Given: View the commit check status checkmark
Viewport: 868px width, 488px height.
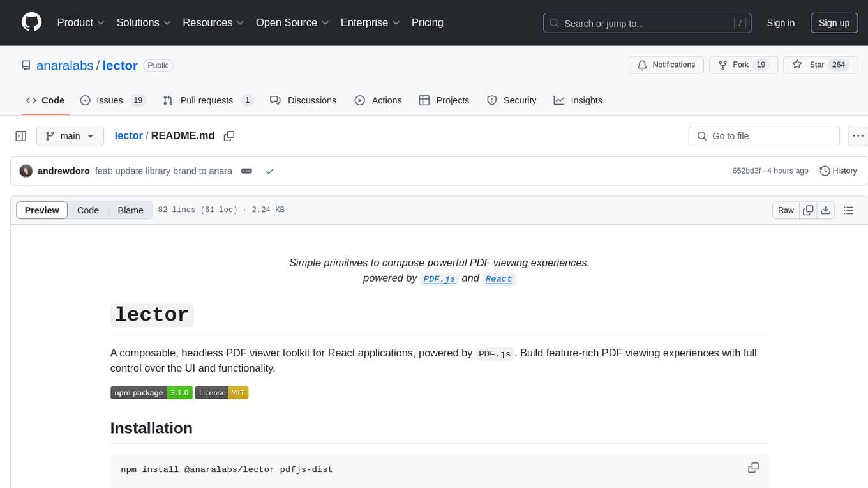Looking at the screenshot, I should (x=270, y=171).
